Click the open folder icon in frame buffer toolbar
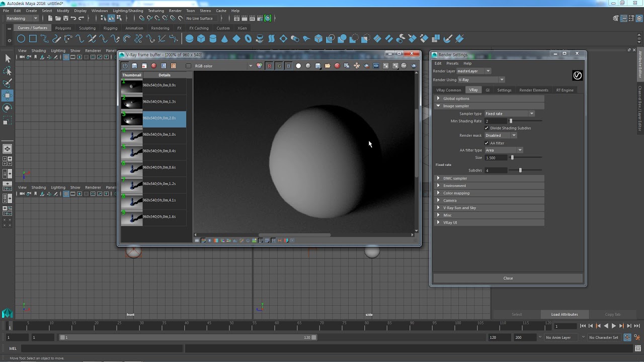Viewport: 644px width, 362px height. click(x=328, y=66)
